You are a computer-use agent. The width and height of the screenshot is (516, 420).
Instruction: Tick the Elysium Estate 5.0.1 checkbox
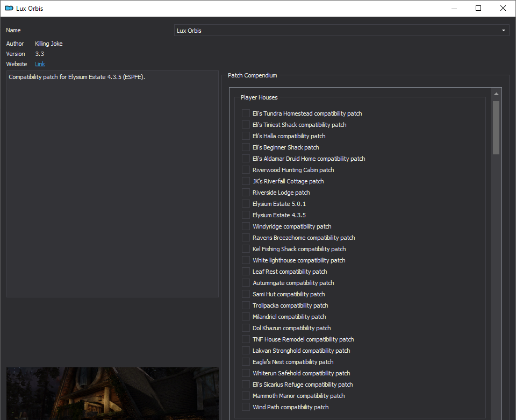pos(246,204)
